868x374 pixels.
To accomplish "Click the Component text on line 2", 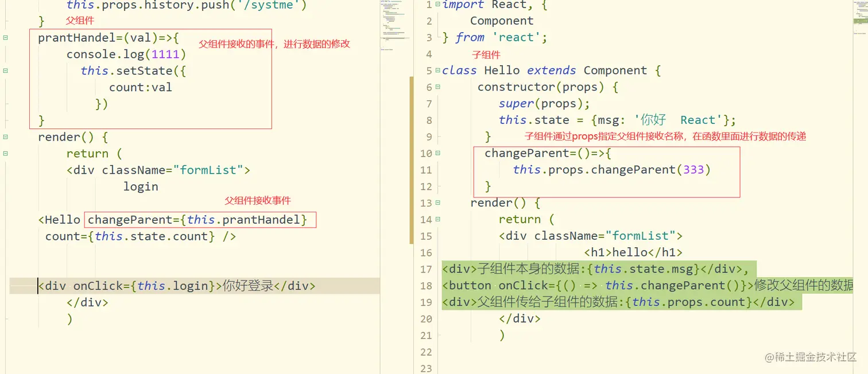I will 502,21.
